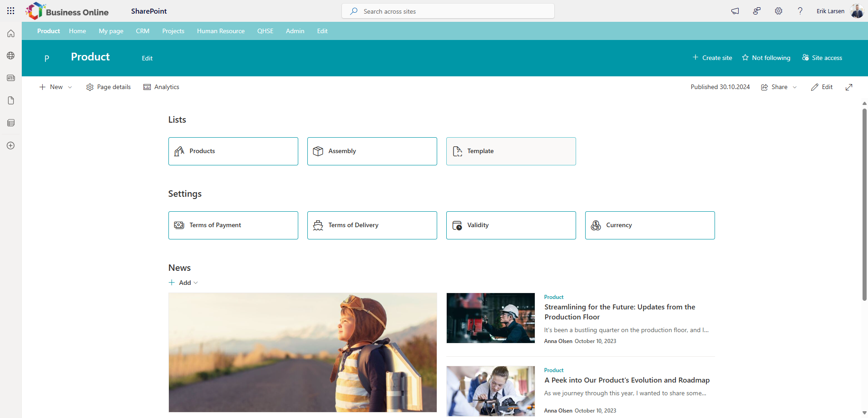
Task: Click in the Search across sites field
Action: coord(448,11)
